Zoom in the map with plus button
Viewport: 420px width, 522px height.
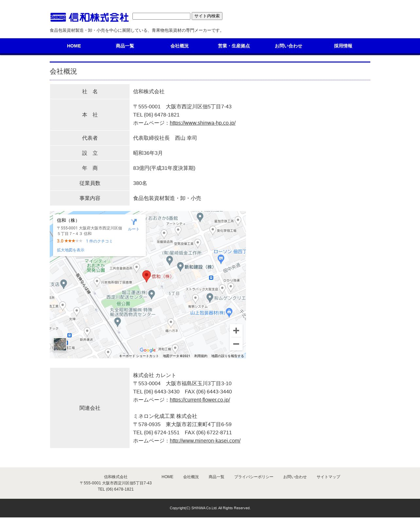[x=236, y=331]
